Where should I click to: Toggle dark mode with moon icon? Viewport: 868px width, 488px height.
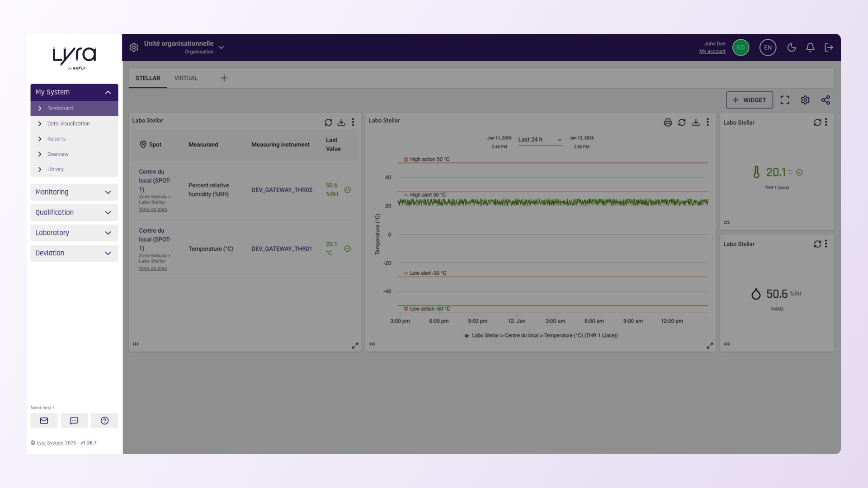click(x=792, y=47)
